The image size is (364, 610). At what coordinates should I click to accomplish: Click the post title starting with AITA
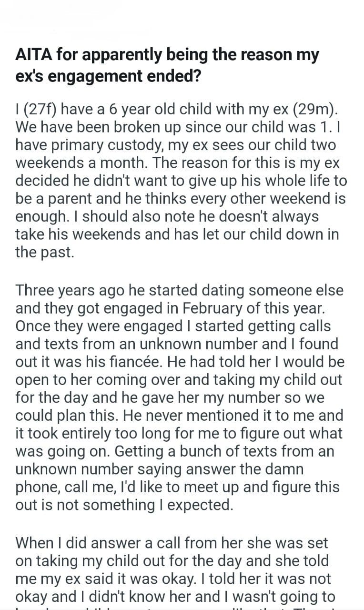[x=167, y=65]
